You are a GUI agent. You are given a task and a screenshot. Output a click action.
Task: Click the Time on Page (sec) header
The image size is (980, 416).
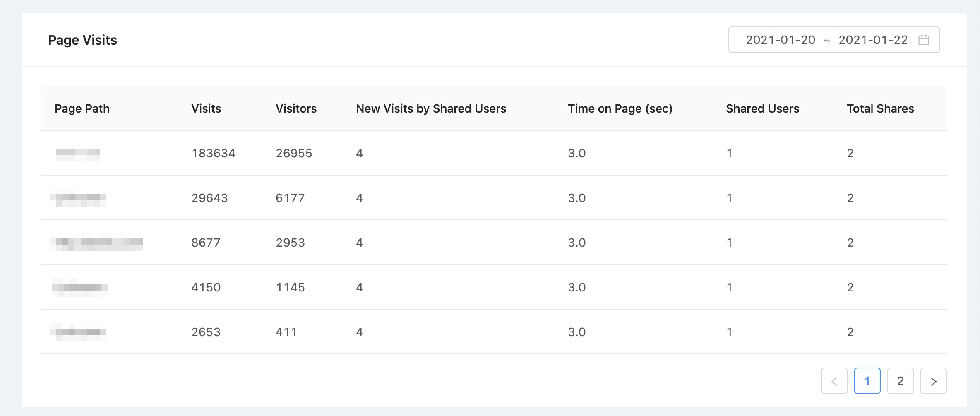tap(620, 108)
